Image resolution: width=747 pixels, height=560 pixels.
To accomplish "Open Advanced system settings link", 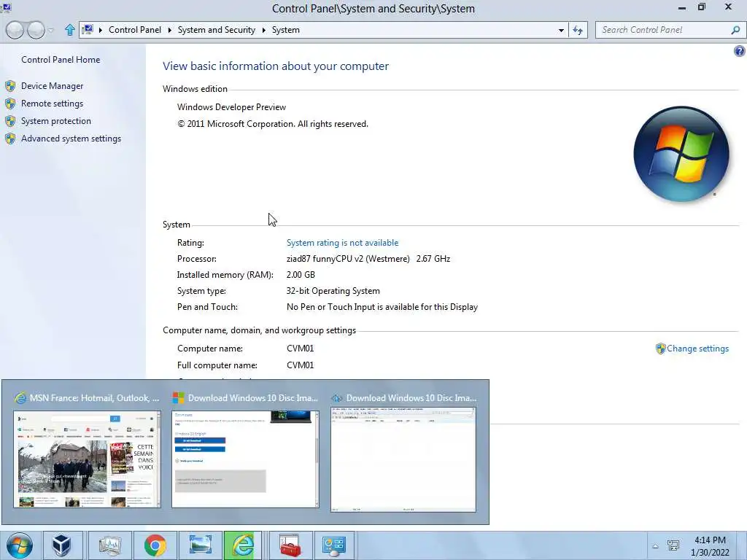I will pos(71,139).
